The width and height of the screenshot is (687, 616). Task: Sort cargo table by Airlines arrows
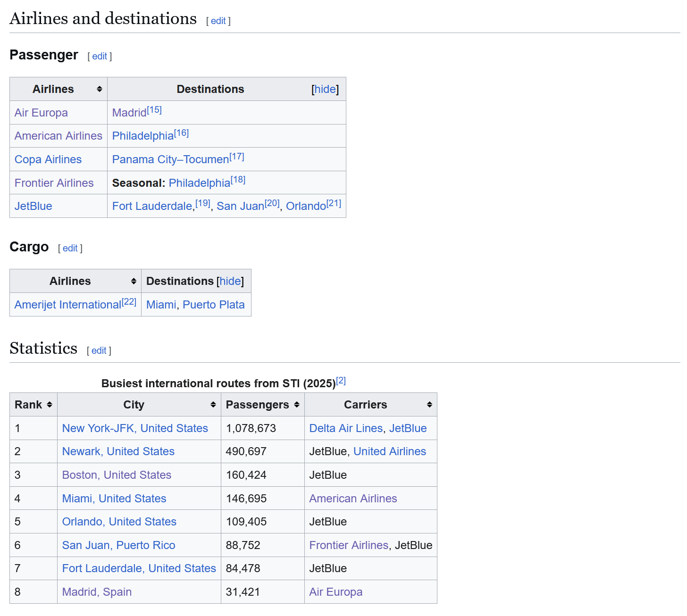tap(134, 281)
